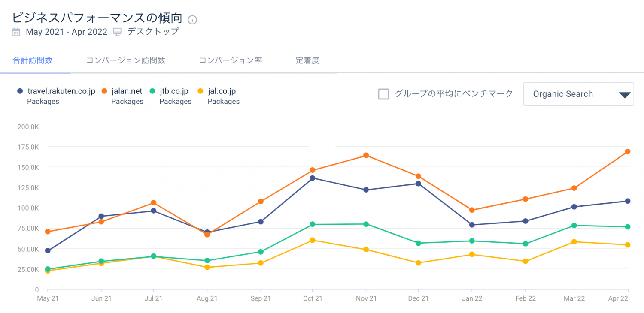Screen dimensions: 644x313
Task: Expand the traffic source selection menu
Action: pyautogui.click(x=578, y=93)
